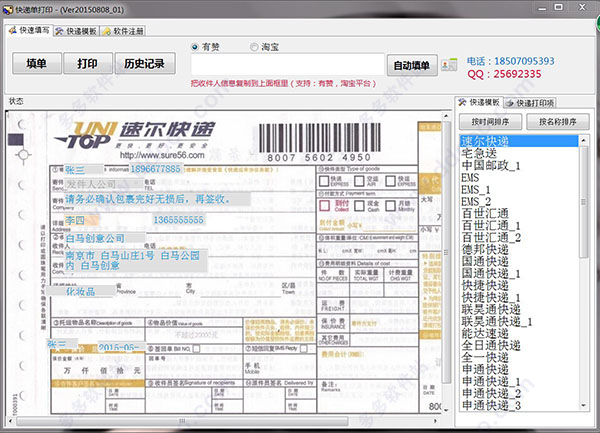The image size is (600, 433).
Task: Click the 自动填单 button
Action: (x=412, y=65)
